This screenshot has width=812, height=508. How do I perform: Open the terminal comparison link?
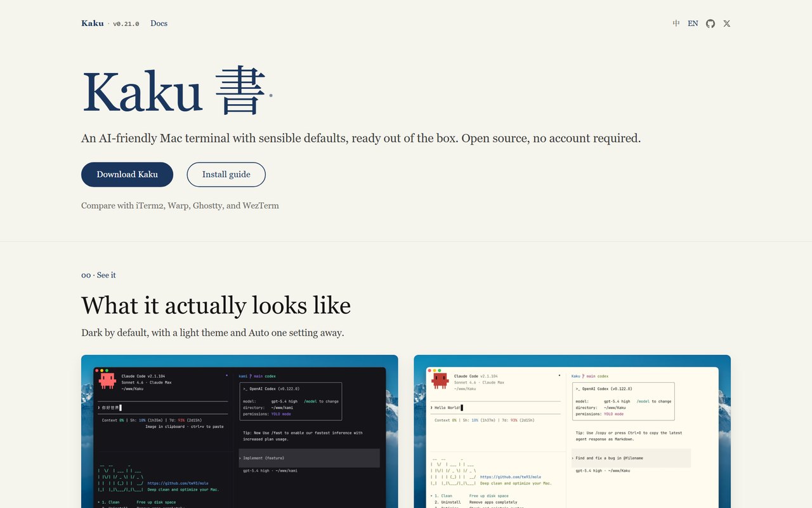click(180, 206)
